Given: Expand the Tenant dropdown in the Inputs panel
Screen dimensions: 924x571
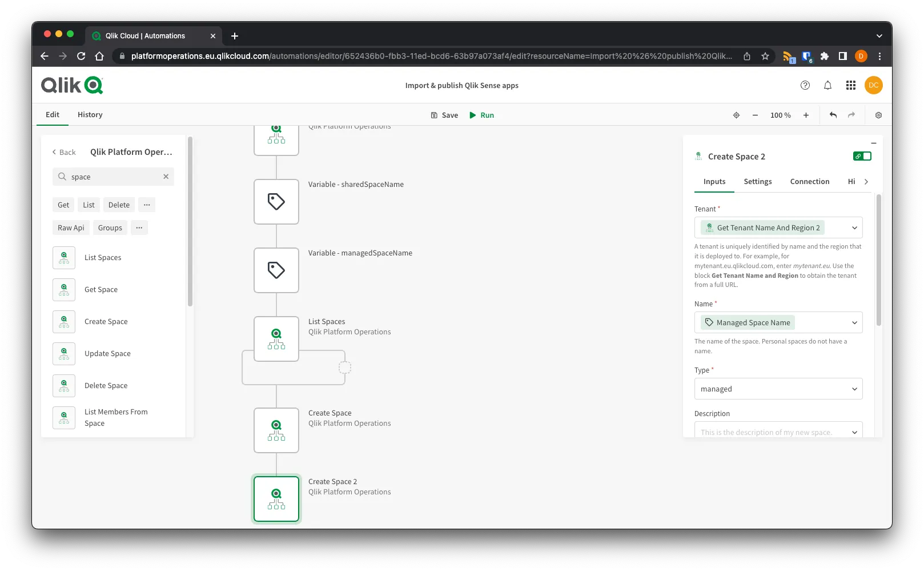Looking at the screenshot, I should (x=778, y=227).
